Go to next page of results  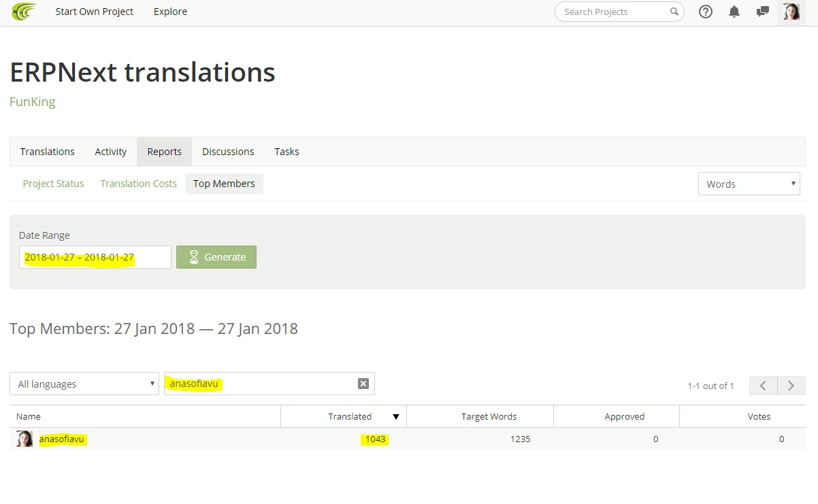[x=791, y=386]
